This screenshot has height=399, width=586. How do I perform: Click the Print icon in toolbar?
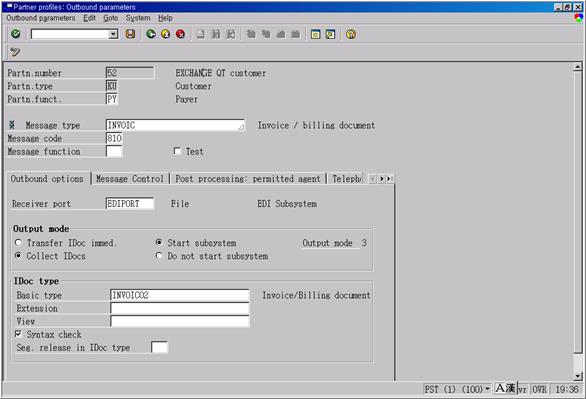(201, 34)
